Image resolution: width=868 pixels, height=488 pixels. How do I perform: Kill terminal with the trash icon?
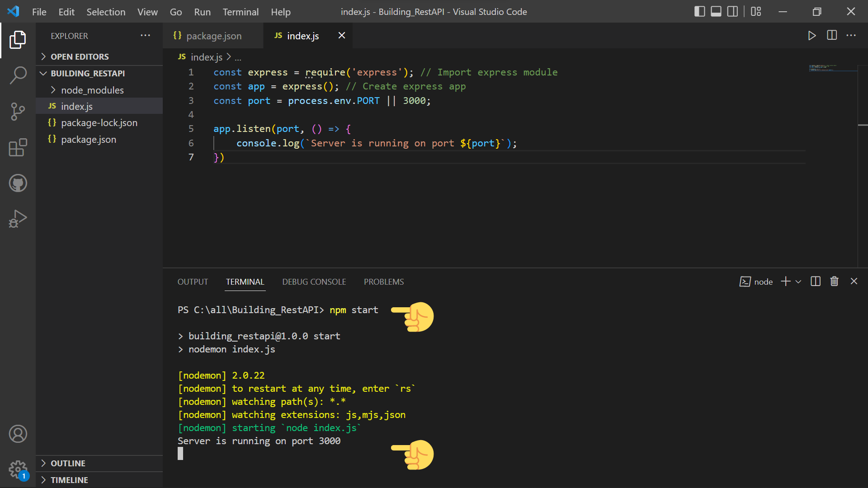(834, 282)
